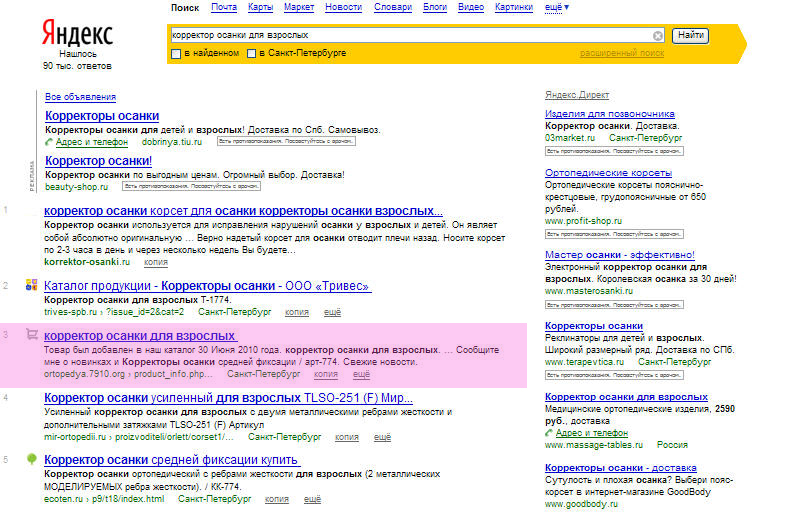Click the 03market.ru URL text
Image resolution: width=810 pixels, height=512 pixels.
[570, 138]
